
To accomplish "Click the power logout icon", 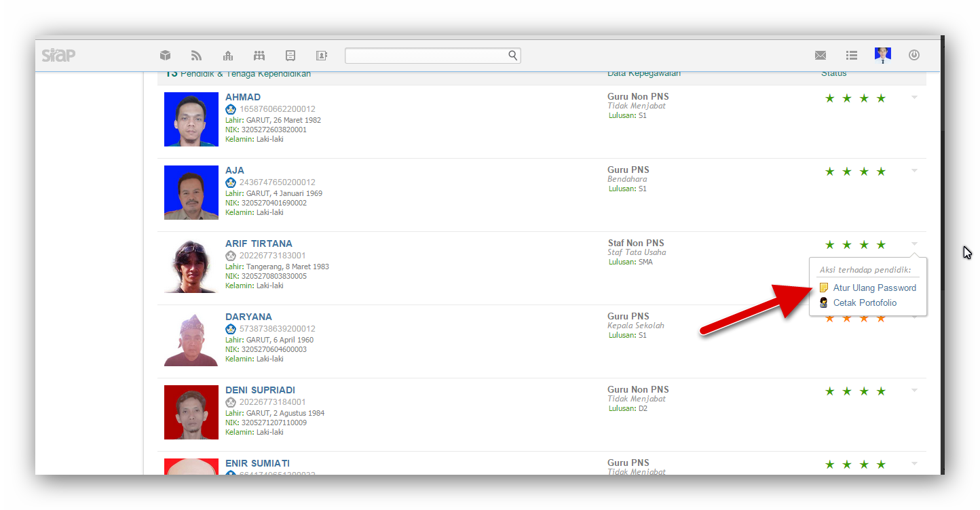I will point(914,56).
